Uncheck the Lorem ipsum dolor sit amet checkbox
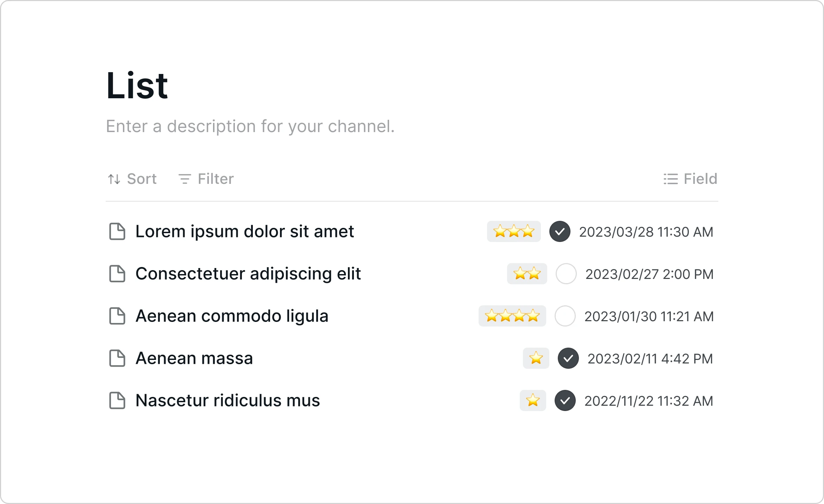 (x=560, y=231)
